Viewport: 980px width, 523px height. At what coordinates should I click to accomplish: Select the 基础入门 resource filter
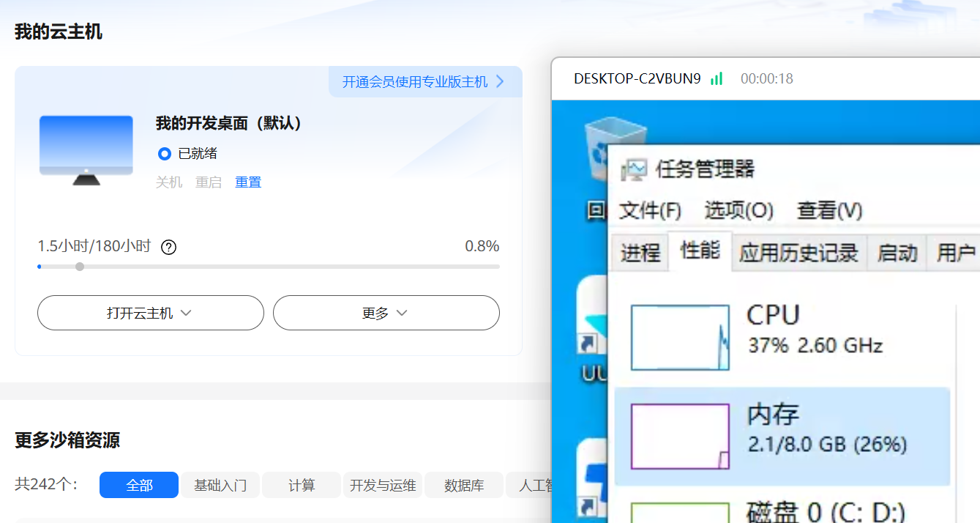point(220,485)
